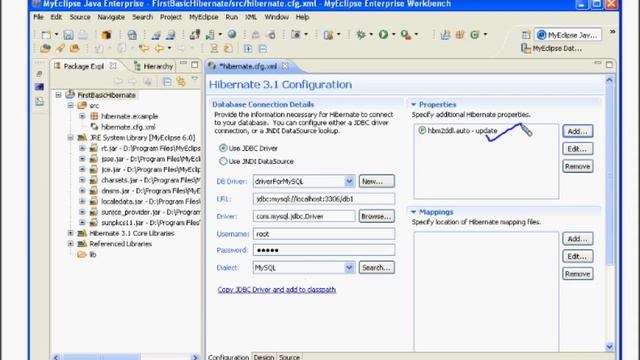Select Use JNDI DataSource radio button
640x360 pixels.
click(x=223, y=161)
